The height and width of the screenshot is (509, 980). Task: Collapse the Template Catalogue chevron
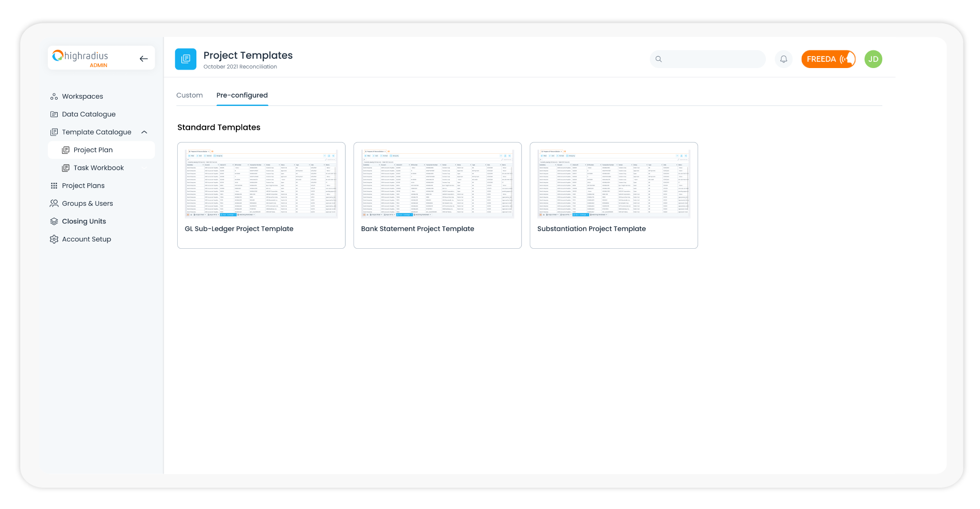[144, 132]
